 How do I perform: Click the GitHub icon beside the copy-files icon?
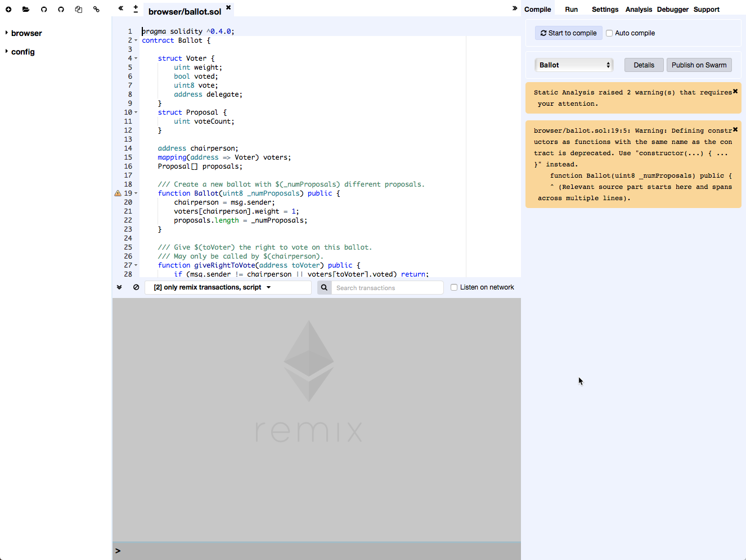(61, 10)
